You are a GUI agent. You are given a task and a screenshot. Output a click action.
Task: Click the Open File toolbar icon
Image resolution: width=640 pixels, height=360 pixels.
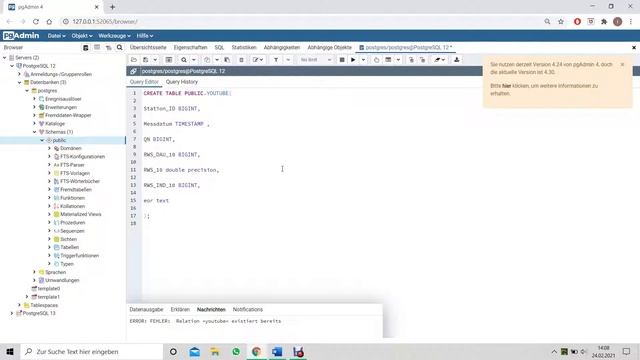pyautogui.click(x=134, y=60)
